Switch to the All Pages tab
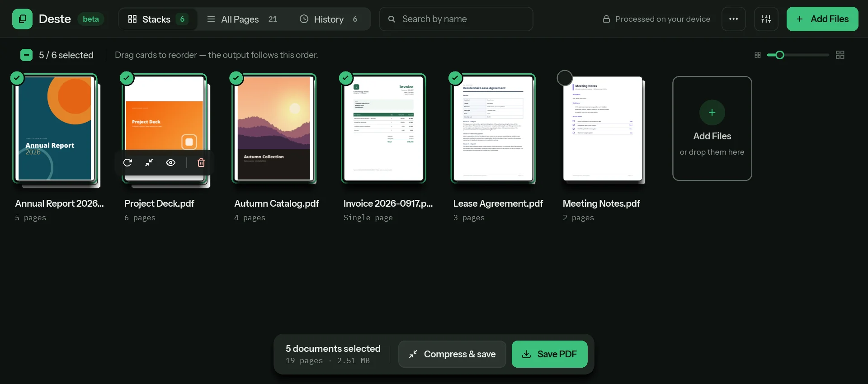 (242, 19)
